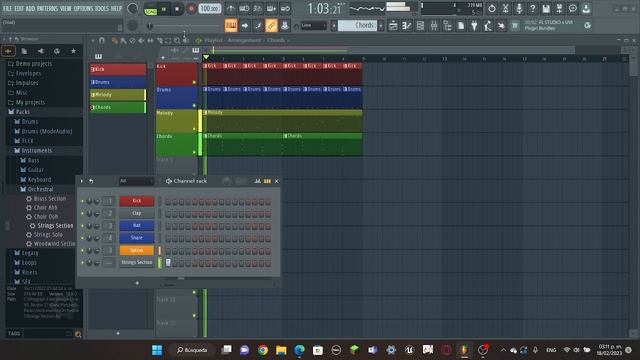
Task: Click the transport stop button
Action: [x=177, y=9]
